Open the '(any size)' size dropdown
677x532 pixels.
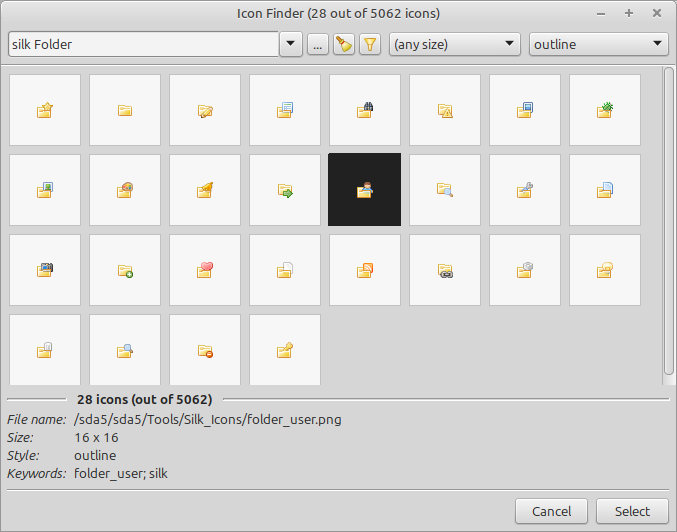[455, 44]
